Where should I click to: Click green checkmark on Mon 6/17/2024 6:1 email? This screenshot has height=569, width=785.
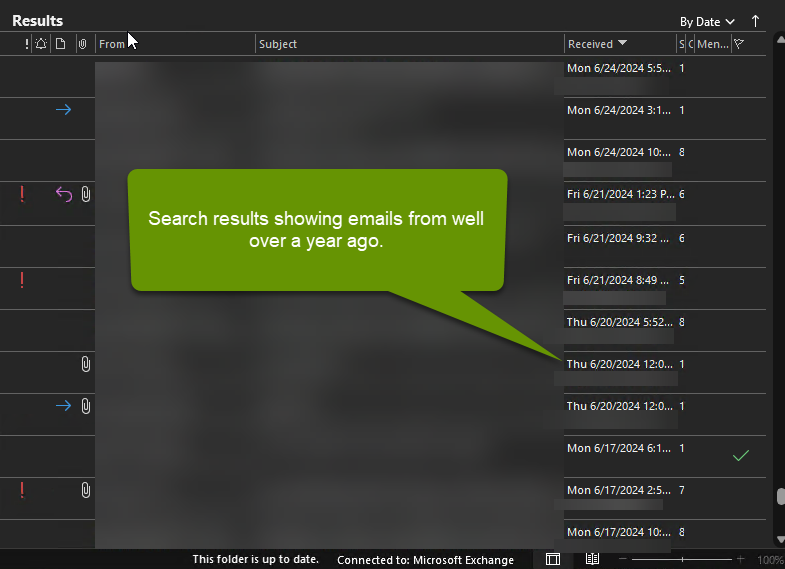pos(740,455)
